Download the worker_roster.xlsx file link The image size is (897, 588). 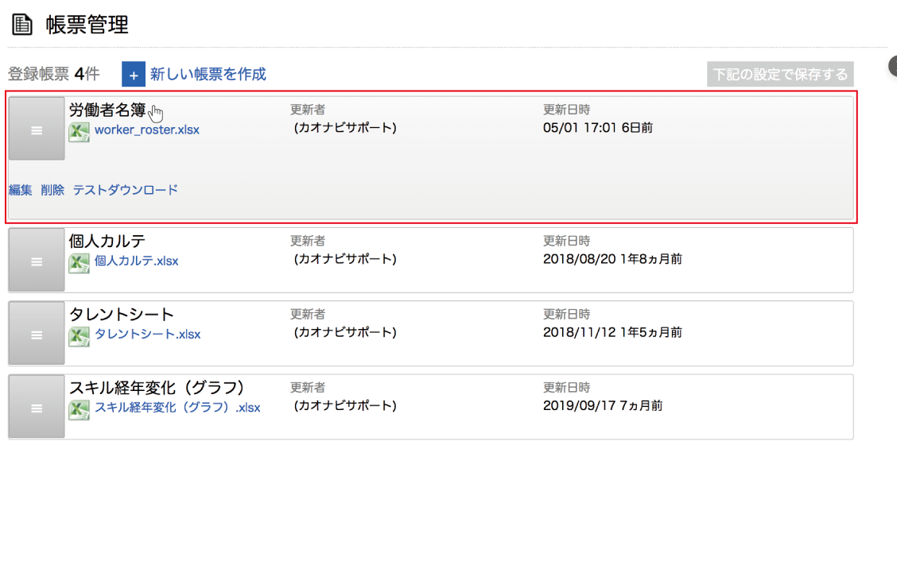(147, 130)
